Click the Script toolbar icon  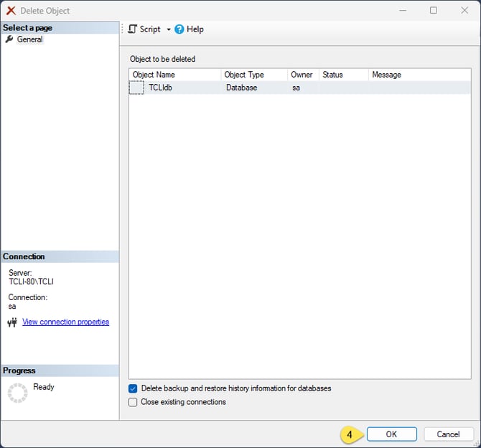132,29
